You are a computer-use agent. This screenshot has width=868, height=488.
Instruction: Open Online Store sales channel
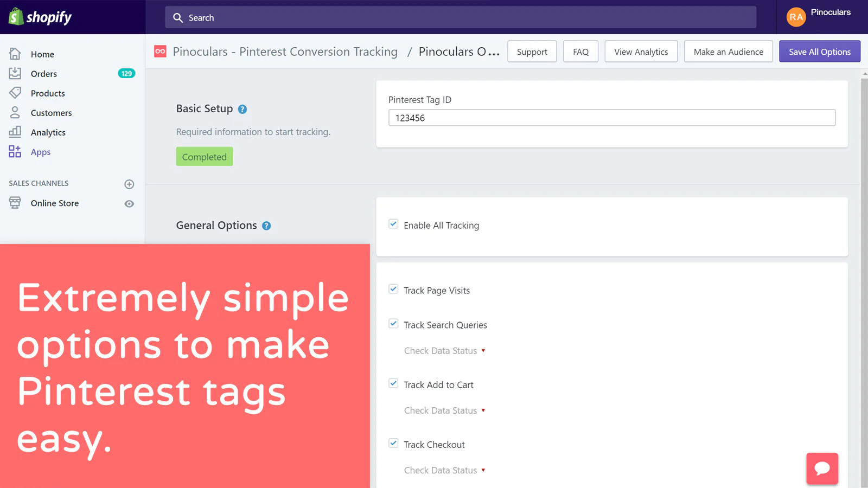pyautogui.click(x=54, y=203)
